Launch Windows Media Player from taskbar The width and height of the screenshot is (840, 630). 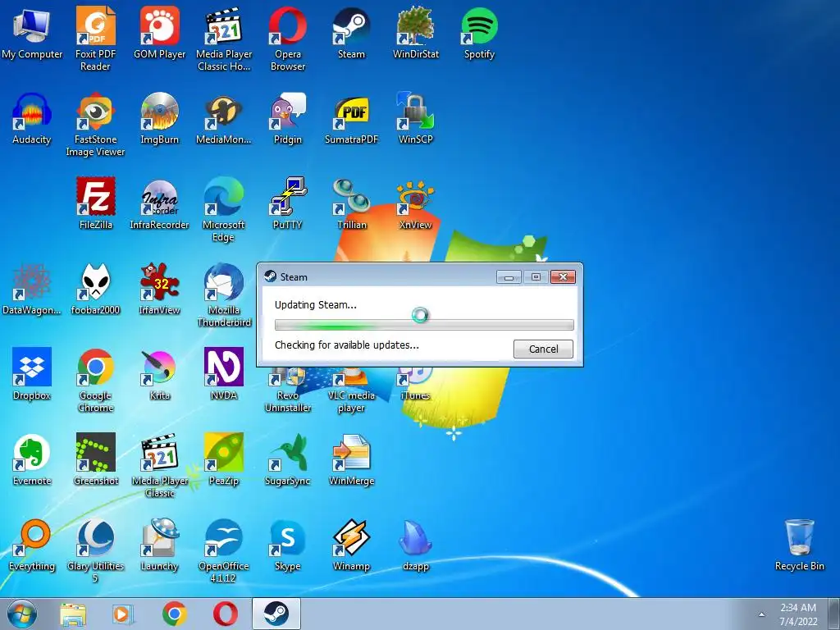pyautogui.click(x=123, y=614)
